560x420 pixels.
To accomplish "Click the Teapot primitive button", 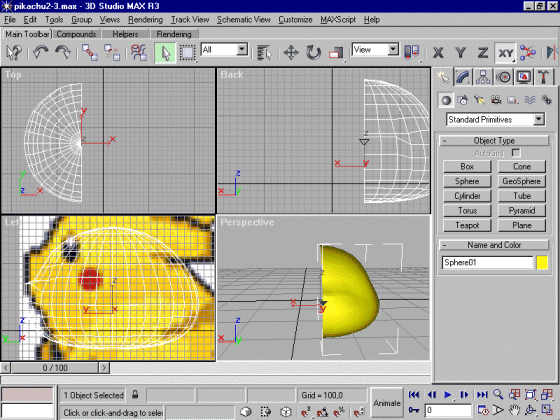I will click(x=467, y=225).
